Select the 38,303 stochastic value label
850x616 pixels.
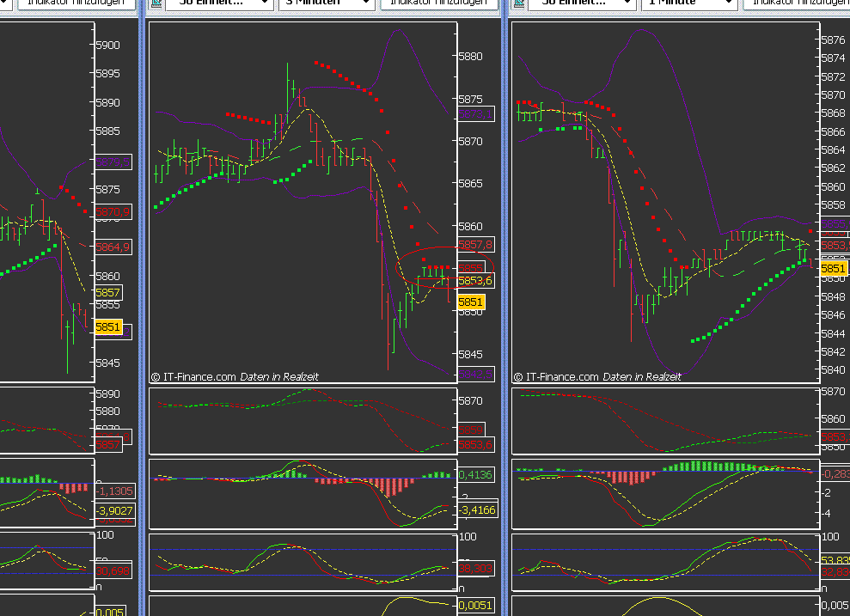click(475, 569)
